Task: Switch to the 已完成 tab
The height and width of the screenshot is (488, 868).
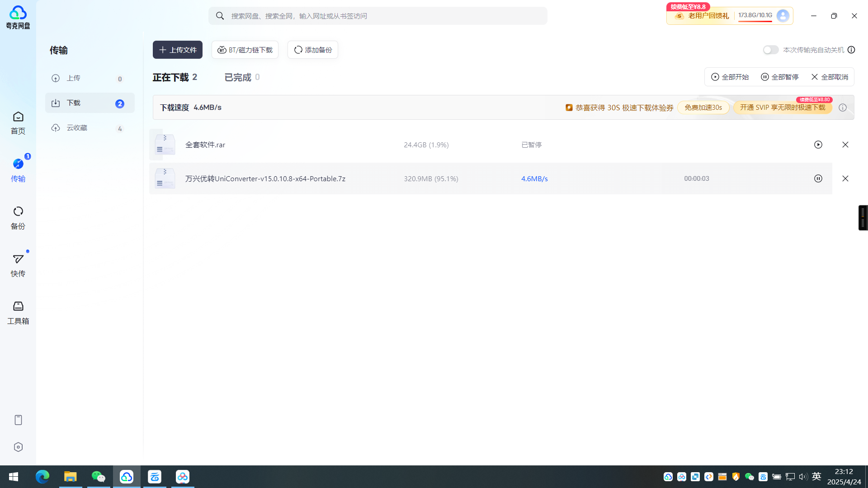Action: pyautogui.click(x=242, y=77)
